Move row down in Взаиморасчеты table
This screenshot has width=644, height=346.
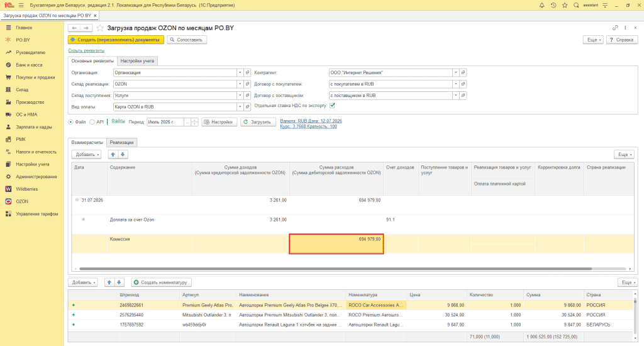[x=123, y=155]
